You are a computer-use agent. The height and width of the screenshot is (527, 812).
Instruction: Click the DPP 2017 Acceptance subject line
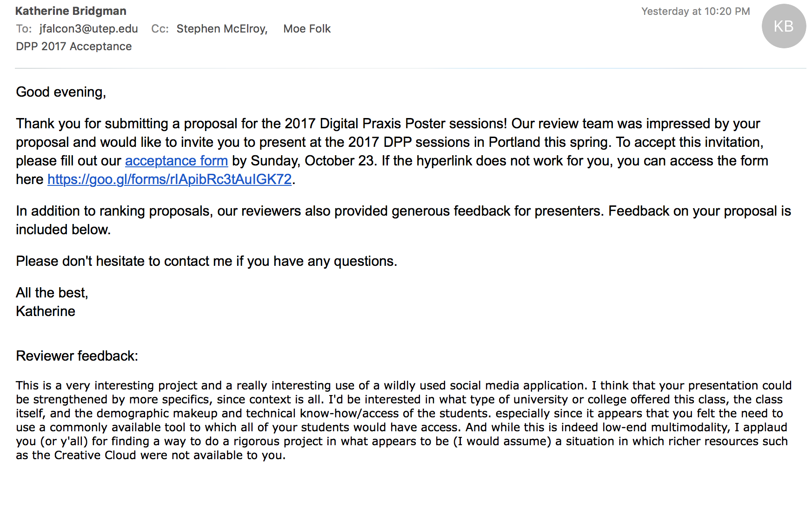pyautogui.click(x=74, y=46)
